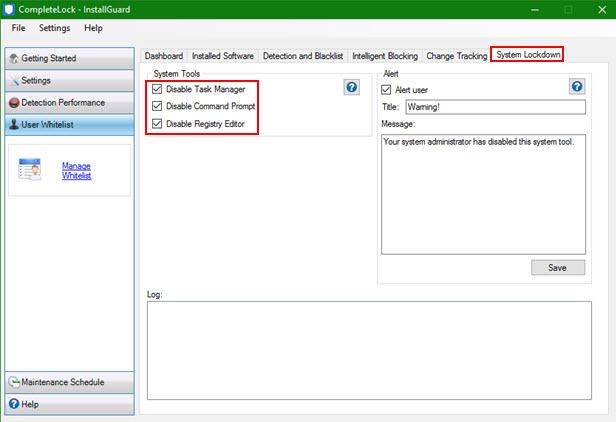Switch to the Detection and Blacklist tab
The width and height of the screenshot is (616, 422).
[x=303, y=56]
